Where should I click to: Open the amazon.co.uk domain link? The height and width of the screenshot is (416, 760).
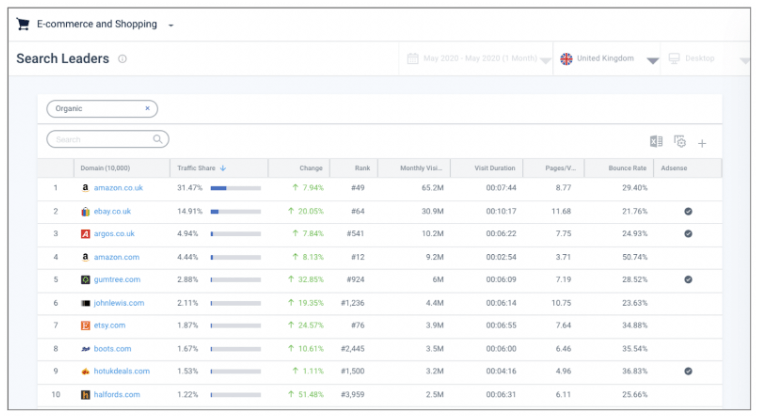[x=120, y=188]
